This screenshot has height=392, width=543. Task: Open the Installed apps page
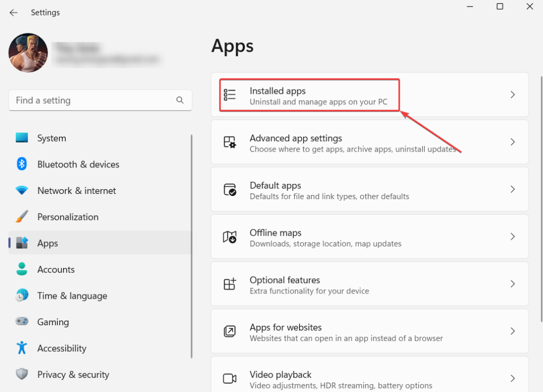click(370, 95)
